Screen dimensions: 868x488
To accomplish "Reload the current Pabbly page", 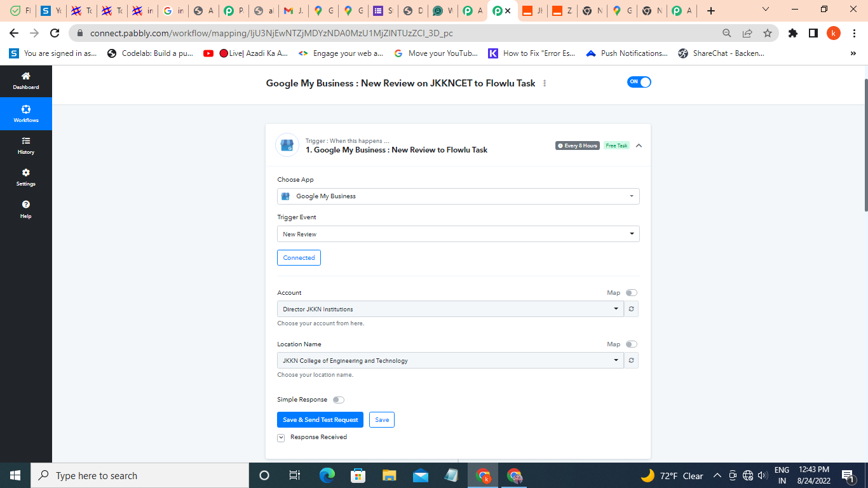I will (x=55, y=33).
